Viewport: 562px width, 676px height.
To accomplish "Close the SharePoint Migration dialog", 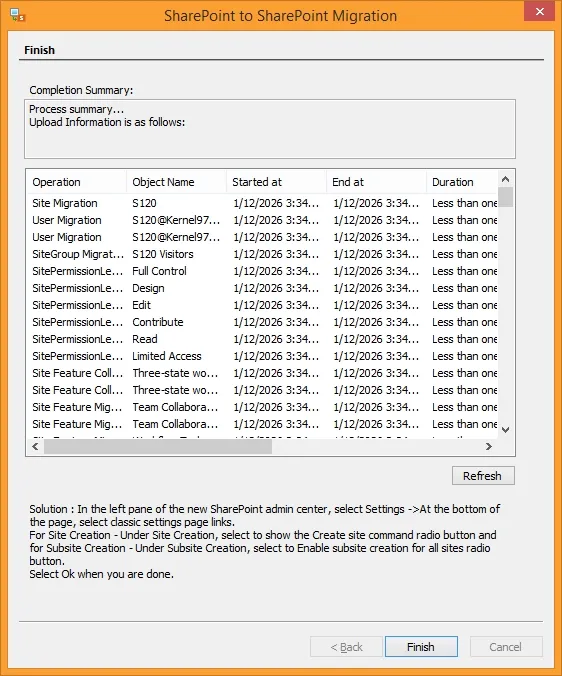I will pos(539,12).
